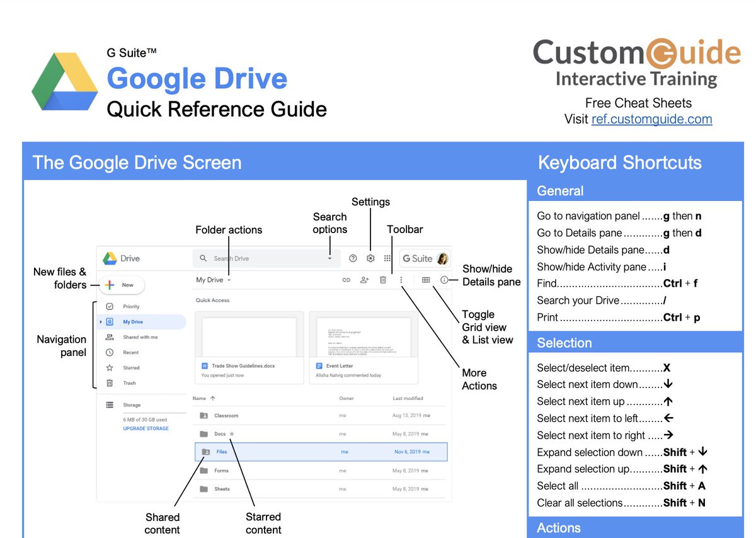Screen dimensions: 756x538
Task: Click the Last modified column header
Action: click(x=408, y=398)
